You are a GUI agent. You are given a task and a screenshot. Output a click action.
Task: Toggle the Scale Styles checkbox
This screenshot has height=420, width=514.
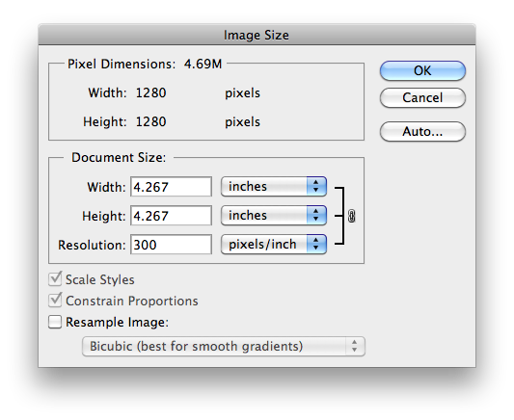(55, 279)
